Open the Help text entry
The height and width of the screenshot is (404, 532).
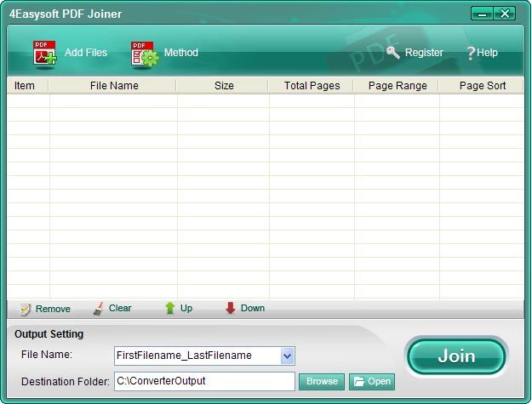[487, 53]
